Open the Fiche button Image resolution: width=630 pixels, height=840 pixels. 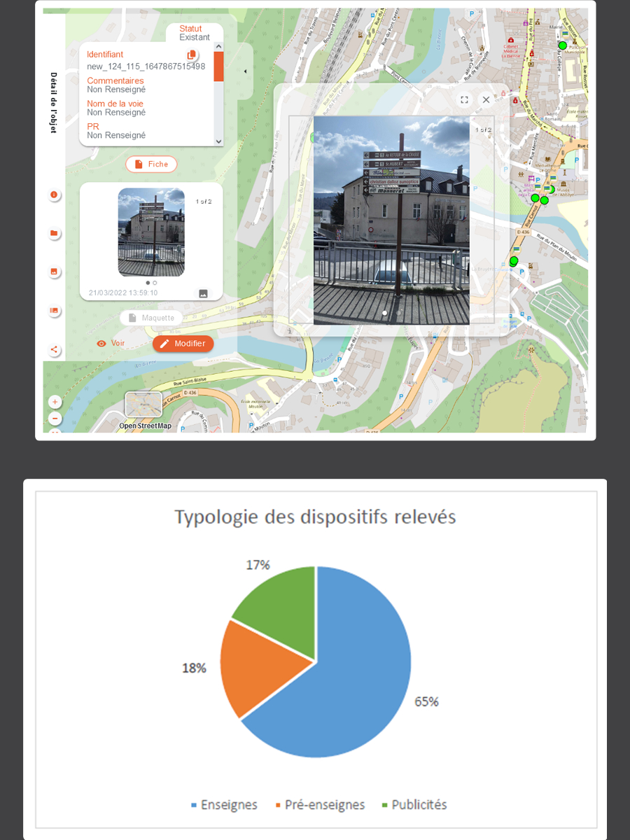point(151,164)
